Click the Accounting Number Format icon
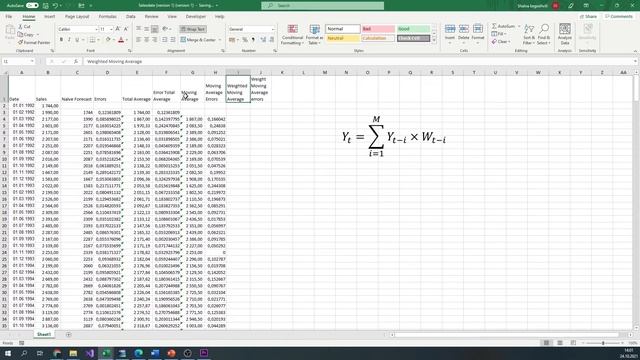This screenshot has height=360, width=640. pos(232,40)
